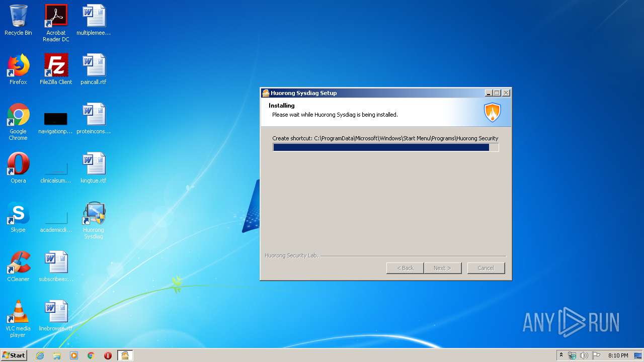Open network status tray icon
The height and width of the screenshot is (362, 644).
572,355
